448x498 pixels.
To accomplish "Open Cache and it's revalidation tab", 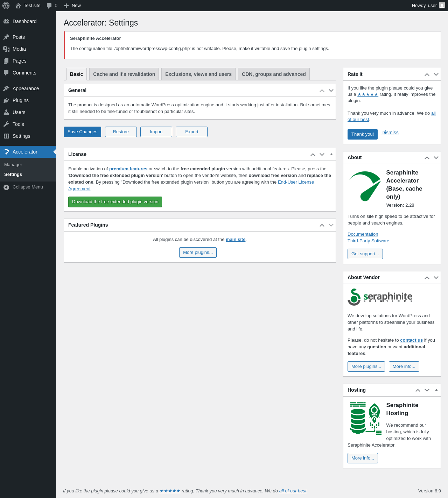I will (x=124, y=74).
